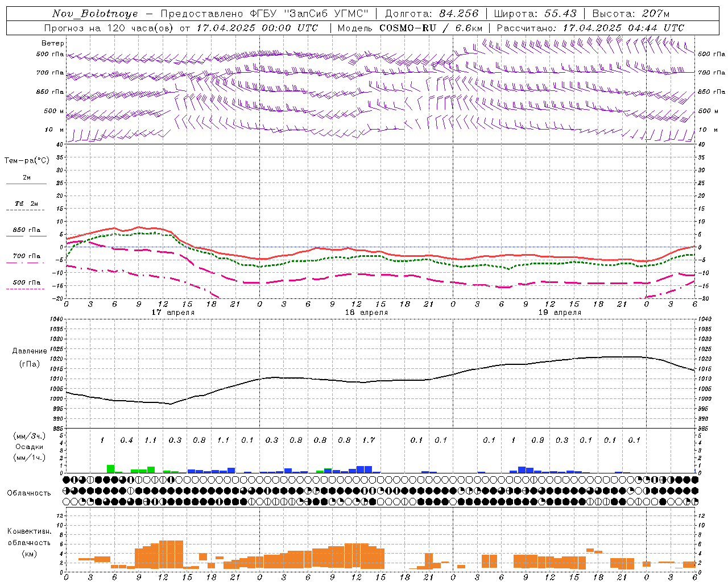Image resolution: width=728 pixels, height=582 pixels.
Task: Click the precipitation value 0.9
Action: coord(537,440)
